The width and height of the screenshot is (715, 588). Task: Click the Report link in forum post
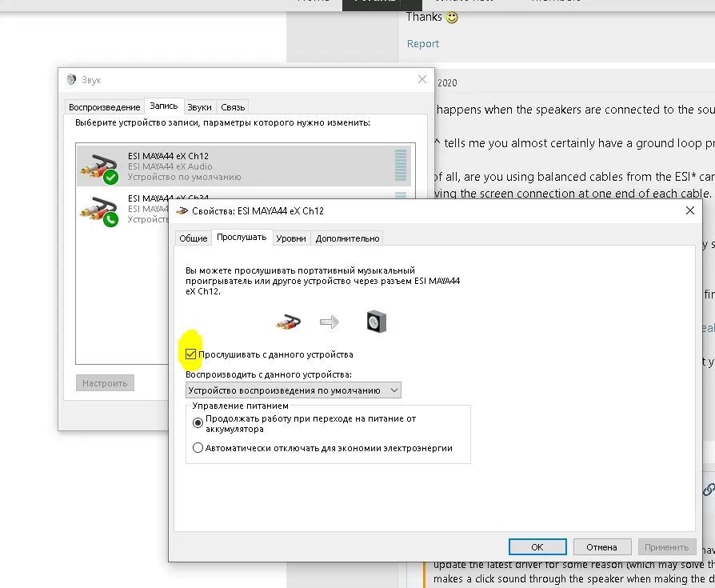[x=423, y=44]
